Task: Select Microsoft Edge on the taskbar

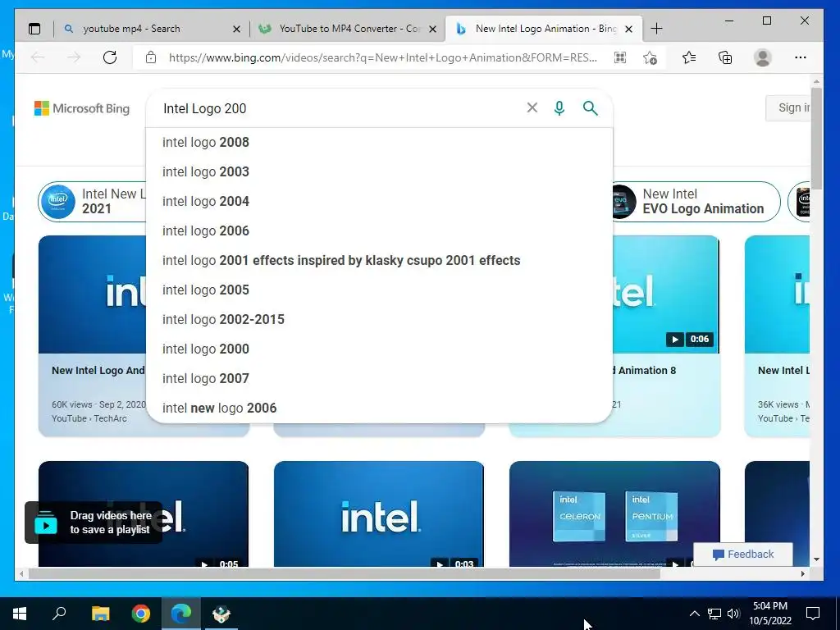Action: tap(181, 614)
